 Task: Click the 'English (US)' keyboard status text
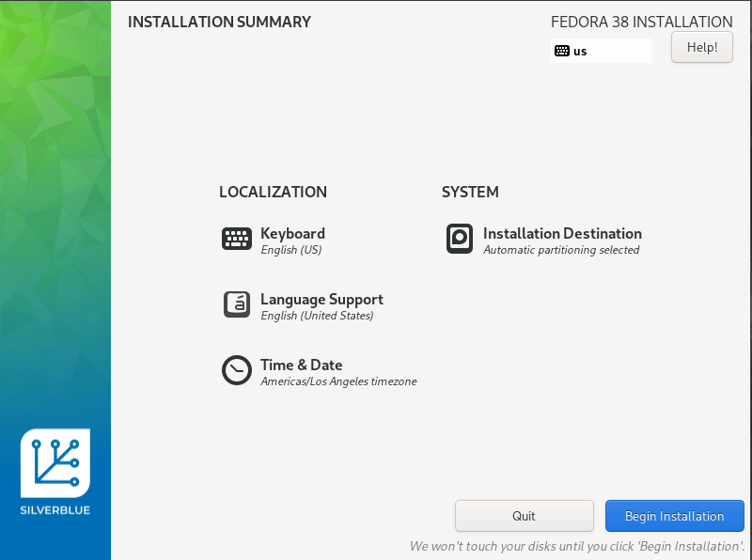[x=291, y=250]
